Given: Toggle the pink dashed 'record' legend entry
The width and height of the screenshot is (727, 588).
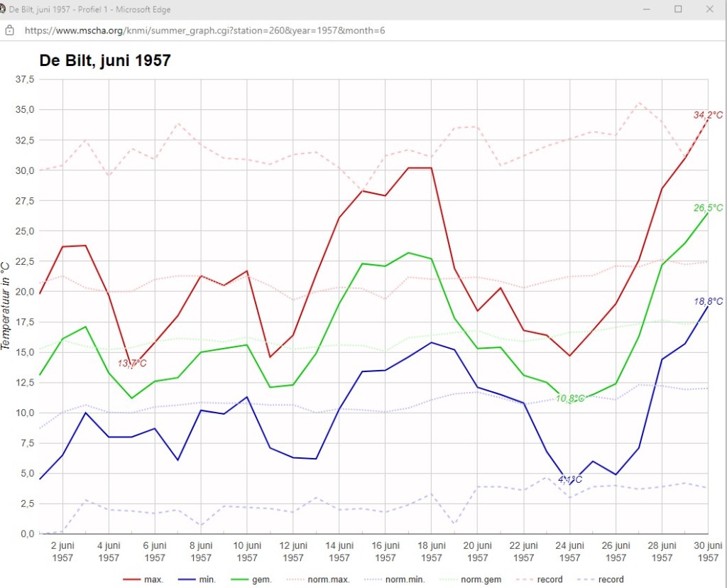Looking at the screenshot, I should (x=540, y=579).
